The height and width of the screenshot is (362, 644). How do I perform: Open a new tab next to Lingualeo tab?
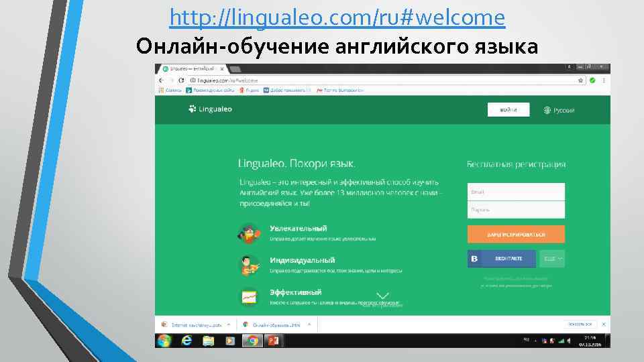tap(235, 69)
